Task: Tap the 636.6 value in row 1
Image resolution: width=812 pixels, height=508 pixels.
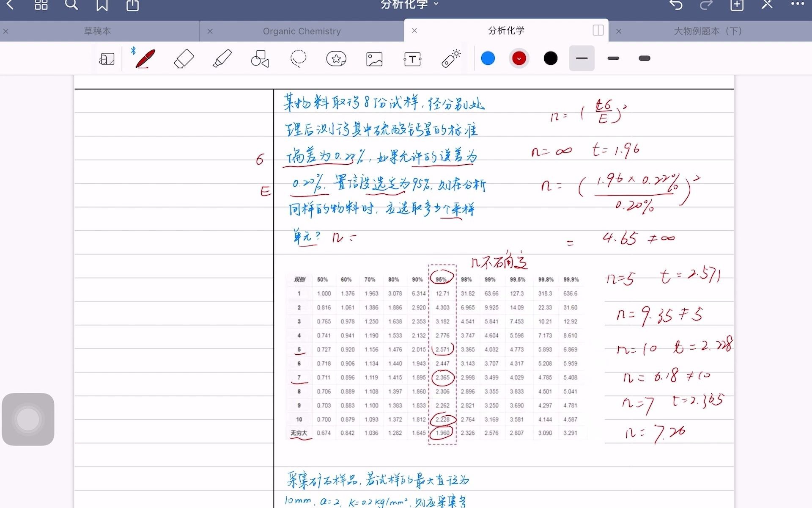Action: (570, 294)
